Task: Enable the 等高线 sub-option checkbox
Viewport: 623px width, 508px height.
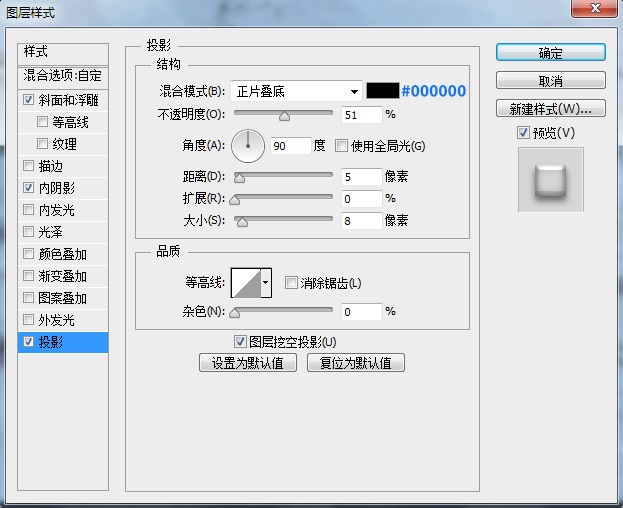Action: [42, 121]
